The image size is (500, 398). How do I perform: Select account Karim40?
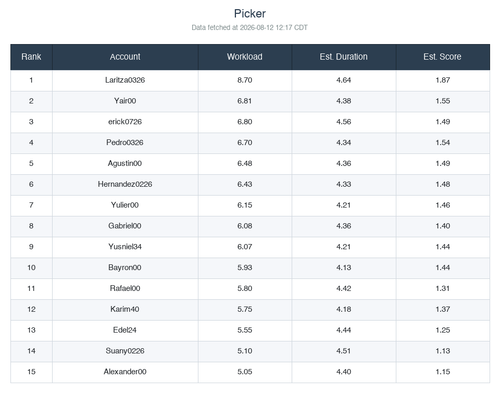(x=125, y=309)
